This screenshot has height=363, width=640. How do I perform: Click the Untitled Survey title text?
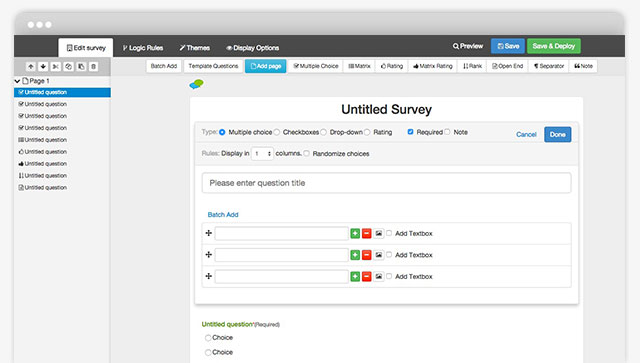point(387,109)
